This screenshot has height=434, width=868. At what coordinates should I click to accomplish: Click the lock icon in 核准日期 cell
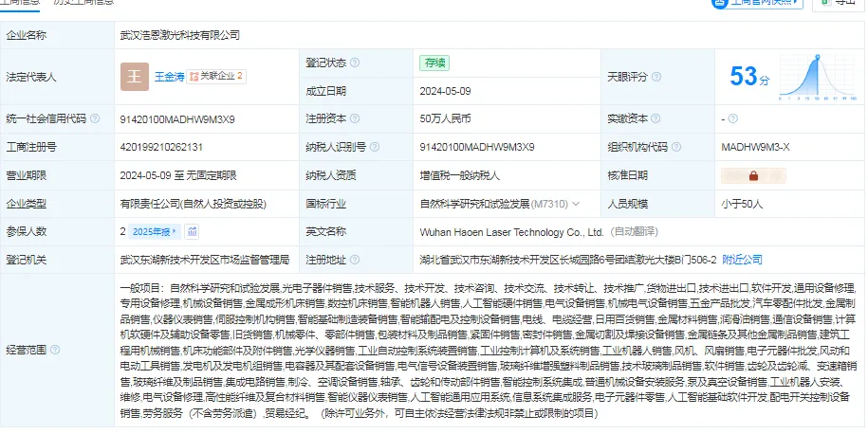click(x=753, y=176)
